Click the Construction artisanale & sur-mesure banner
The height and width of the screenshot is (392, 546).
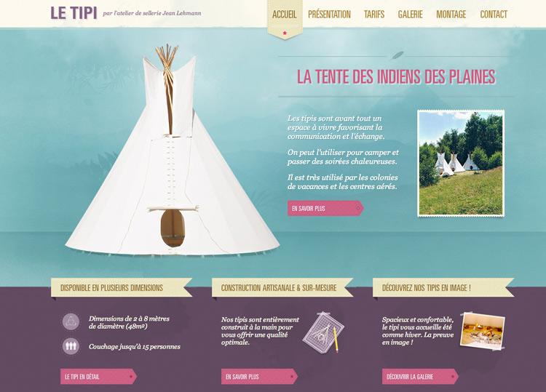(x=282, y=287)
